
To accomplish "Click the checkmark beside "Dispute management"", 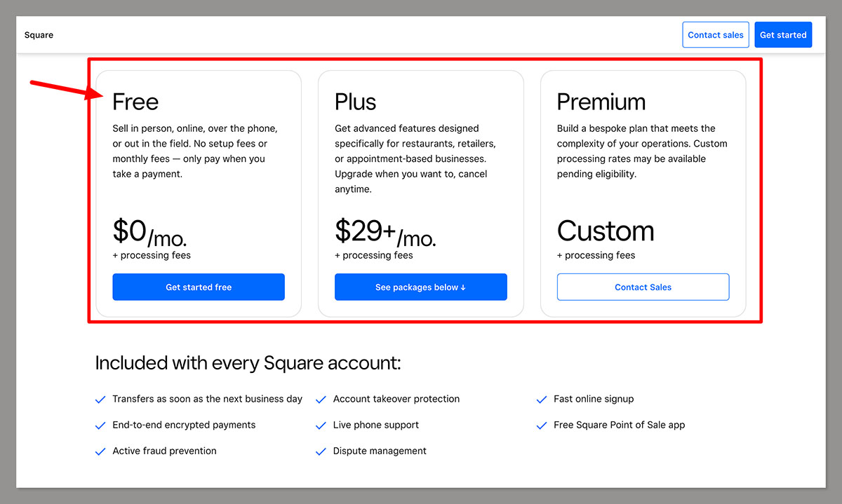I will (321, 451).
